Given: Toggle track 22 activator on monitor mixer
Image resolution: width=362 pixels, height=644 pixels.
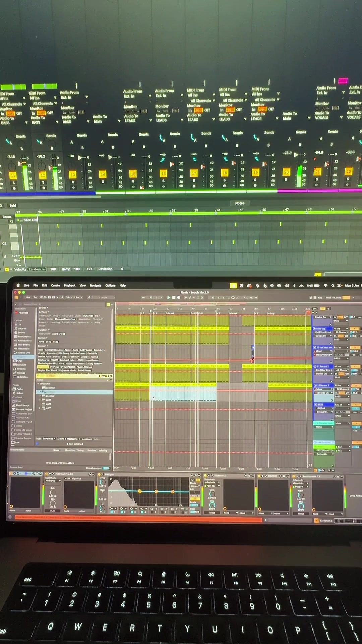Looking at the screenshot, I should pyautogui.click(x=349, y=171).
